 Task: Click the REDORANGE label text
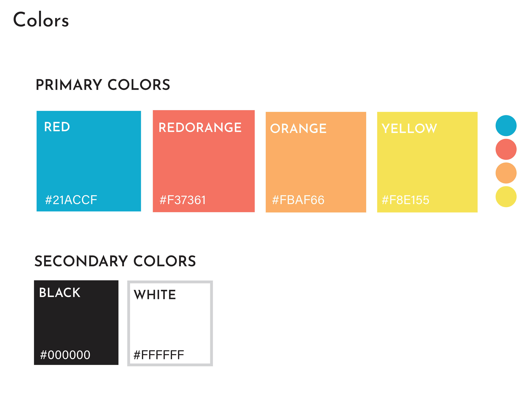[200, 127]
